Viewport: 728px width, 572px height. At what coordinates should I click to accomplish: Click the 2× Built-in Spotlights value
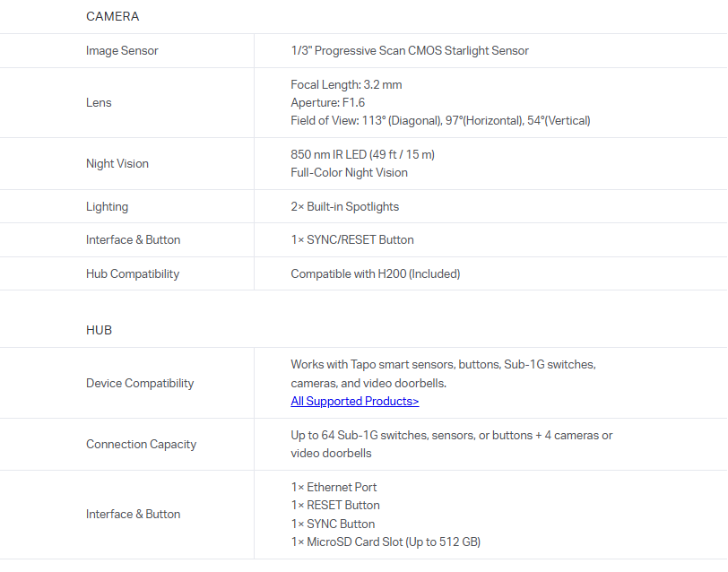point(344,206)
